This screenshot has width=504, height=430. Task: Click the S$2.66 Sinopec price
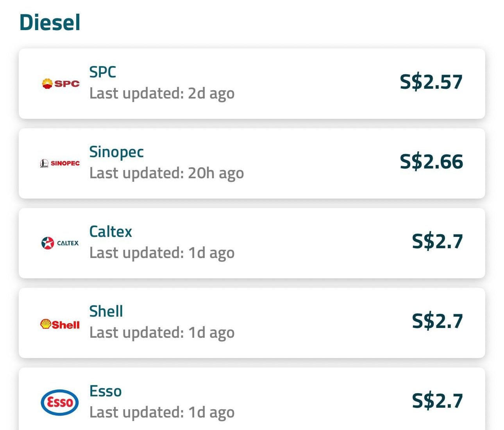coord(431,161)
